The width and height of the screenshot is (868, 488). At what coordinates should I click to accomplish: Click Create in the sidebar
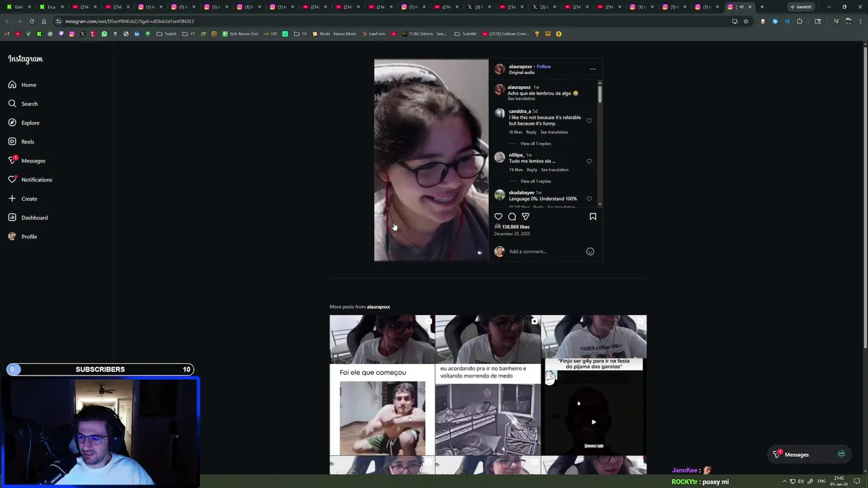[22, 199]
